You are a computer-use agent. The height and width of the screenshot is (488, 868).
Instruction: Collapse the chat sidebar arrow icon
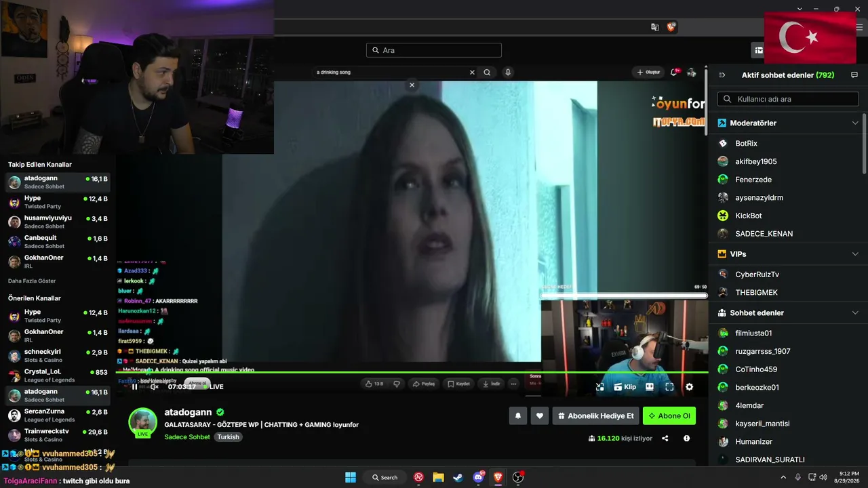722,75
